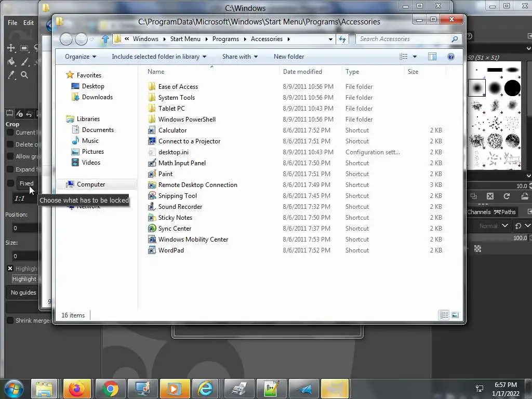
Task: Switch to the Channels tab
Action: (478, 212)
